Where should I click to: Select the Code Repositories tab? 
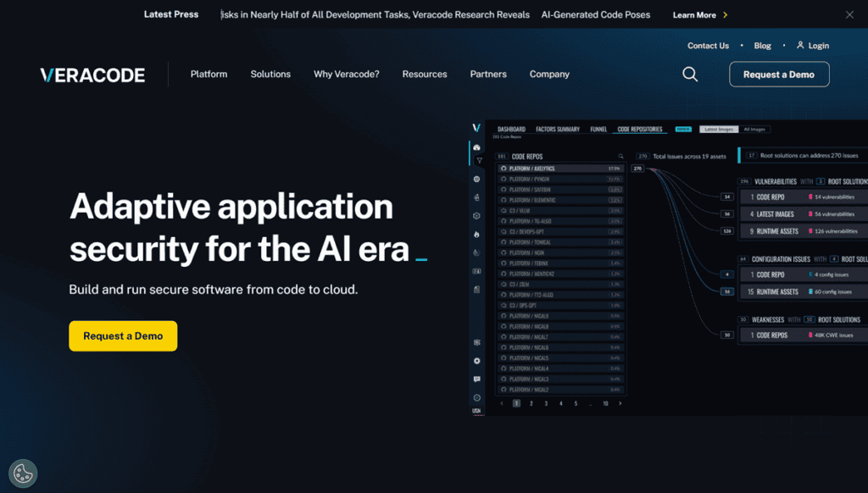[x=640, y=130]
